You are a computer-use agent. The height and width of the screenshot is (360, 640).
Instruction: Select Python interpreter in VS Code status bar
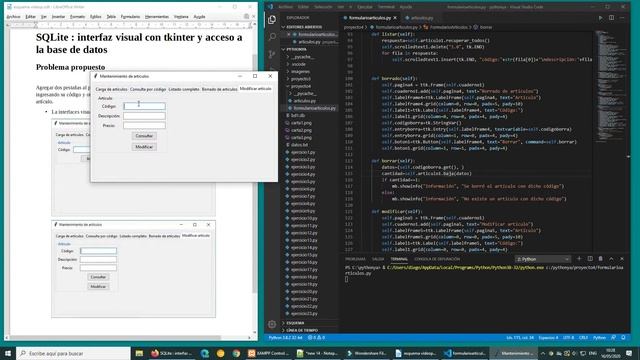tap(285, 338)
